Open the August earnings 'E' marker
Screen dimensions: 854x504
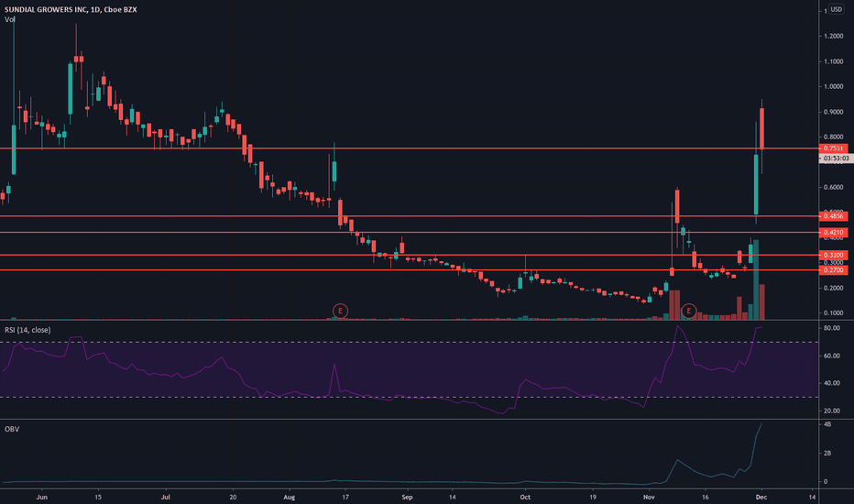pos(340,312)
